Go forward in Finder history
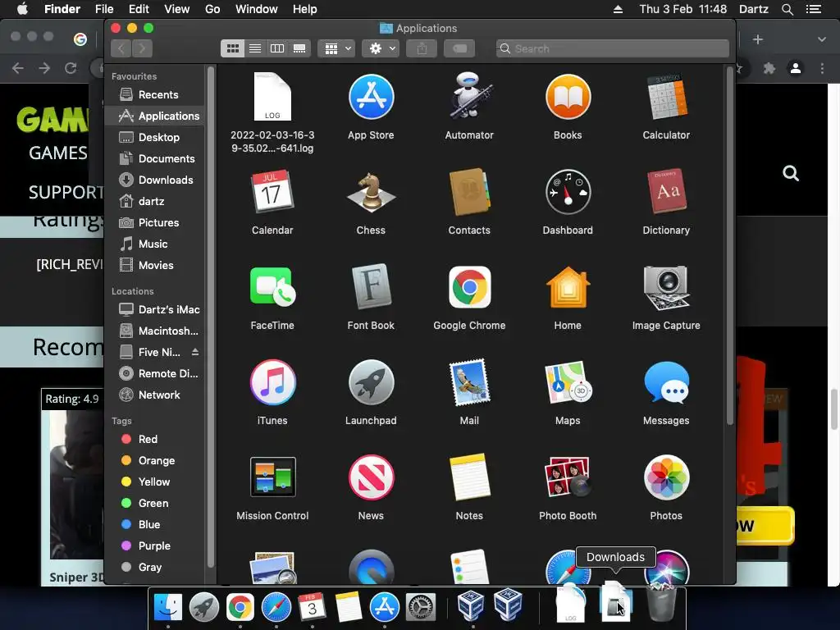The height and width of the screenshot is (630, 840). pos(142,48)
